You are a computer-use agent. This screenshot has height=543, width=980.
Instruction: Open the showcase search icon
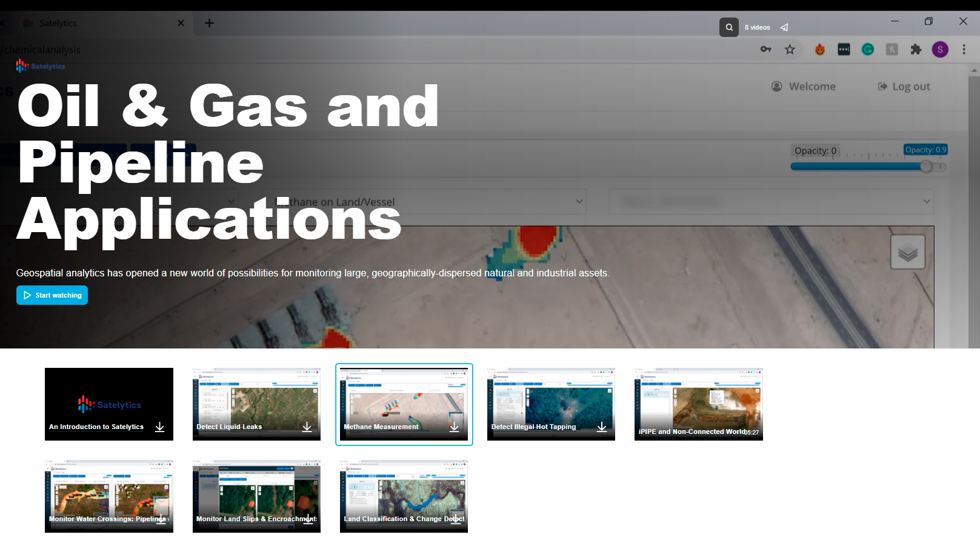pyautogui.click(x=729, y=27)
